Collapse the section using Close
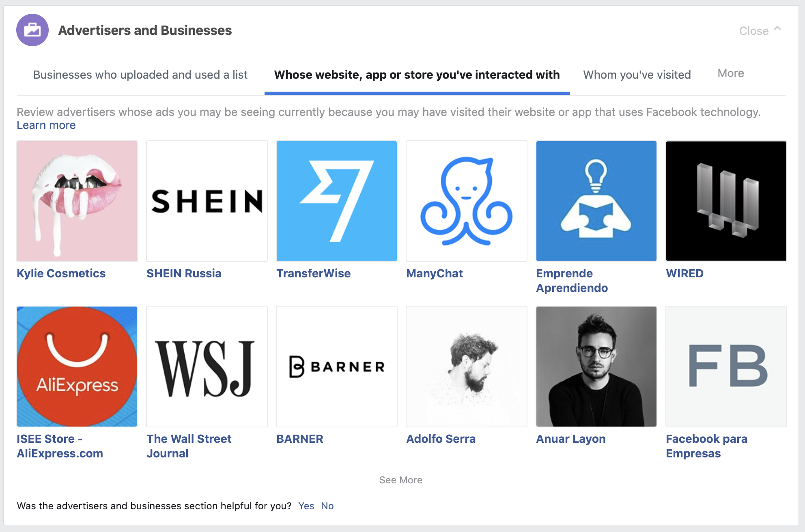This screenshot has width=805, height=532. [760, 31]
